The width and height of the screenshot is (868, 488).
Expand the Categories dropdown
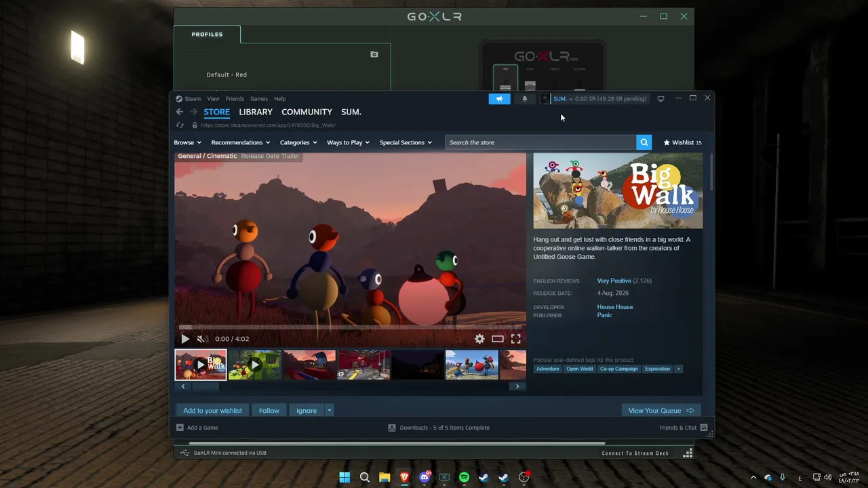[298, 142]
